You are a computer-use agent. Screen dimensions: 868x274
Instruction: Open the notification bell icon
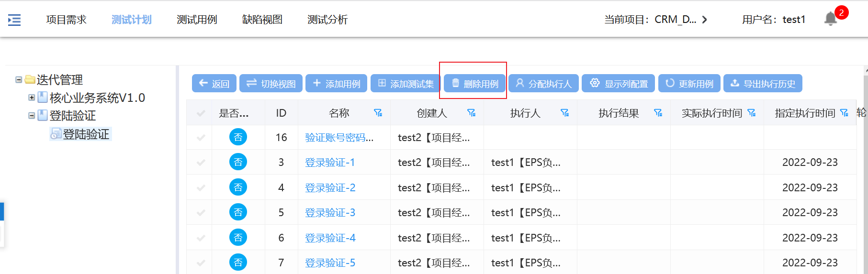[x=830, y=19]
